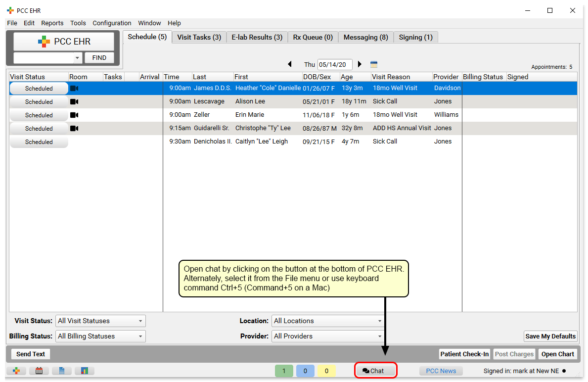Image resolution: width=588 pixels, height=382 pixels.
Task: Click the video camera icon for Zeller
Action: [74, 115]
